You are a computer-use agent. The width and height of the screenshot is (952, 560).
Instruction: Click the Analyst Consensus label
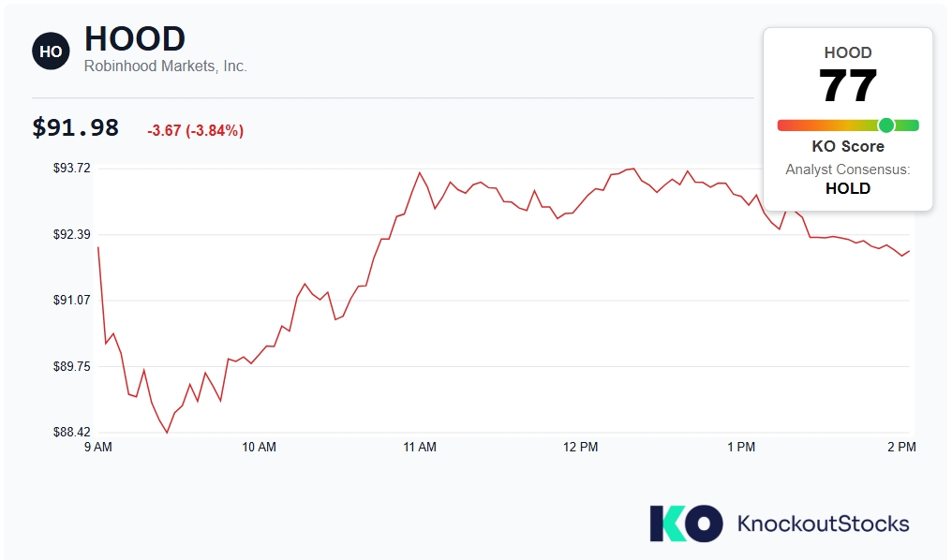click(848, 169)
